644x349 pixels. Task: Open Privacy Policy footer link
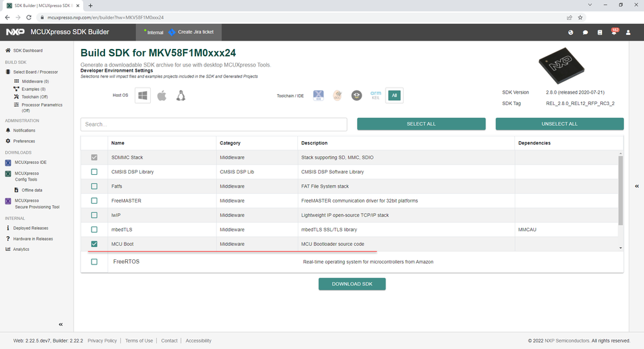coord(102,341)
